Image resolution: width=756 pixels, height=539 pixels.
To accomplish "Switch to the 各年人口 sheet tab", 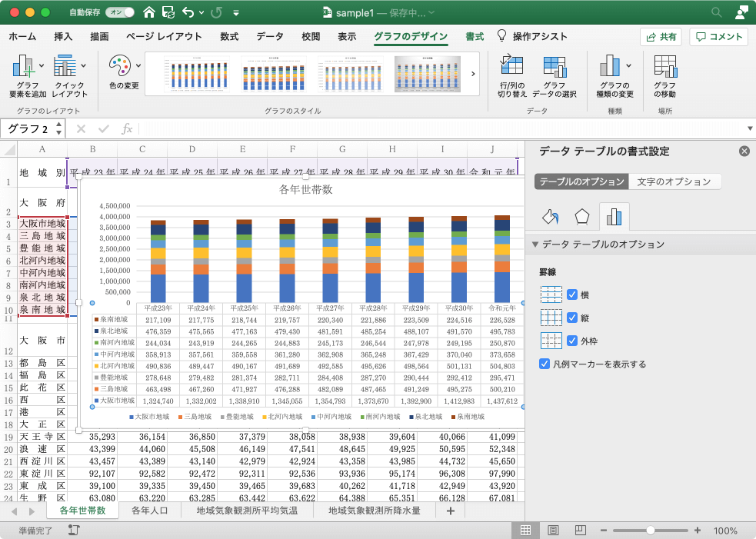I will point(151,511).
